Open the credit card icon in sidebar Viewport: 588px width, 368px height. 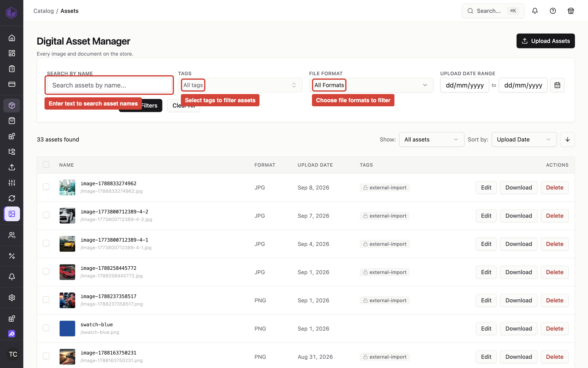pos(12,84)
